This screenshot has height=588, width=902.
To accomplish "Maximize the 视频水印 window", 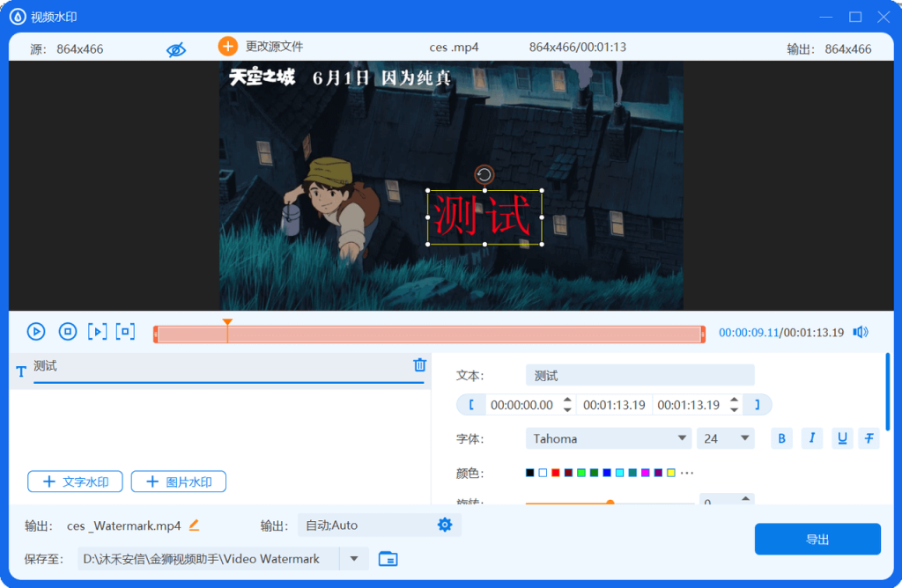I will click(x=855, y=18).
